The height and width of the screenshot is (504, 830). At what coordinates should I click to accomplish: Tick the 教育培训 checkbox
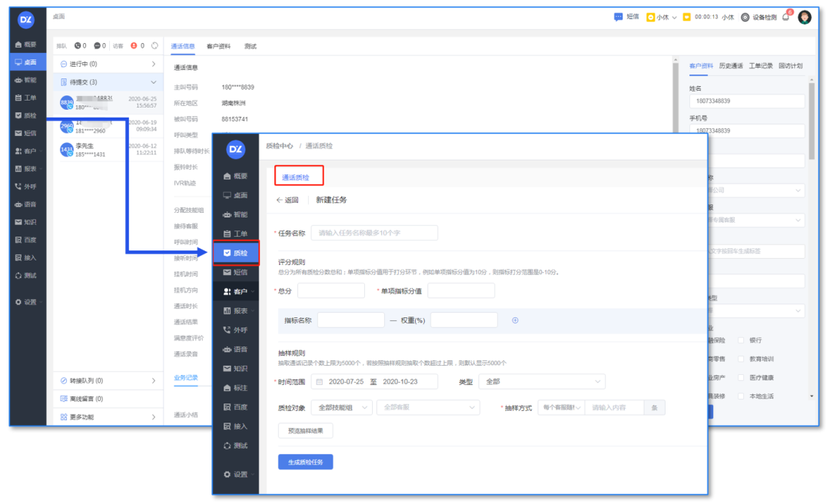point(741,359)
